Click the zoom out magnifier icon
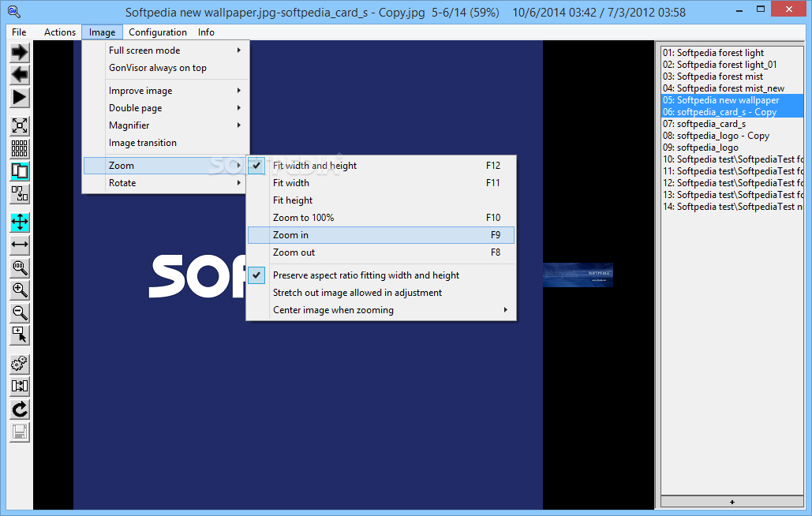Viewport: 812px width, 516px height. click(x=20, y=313)
